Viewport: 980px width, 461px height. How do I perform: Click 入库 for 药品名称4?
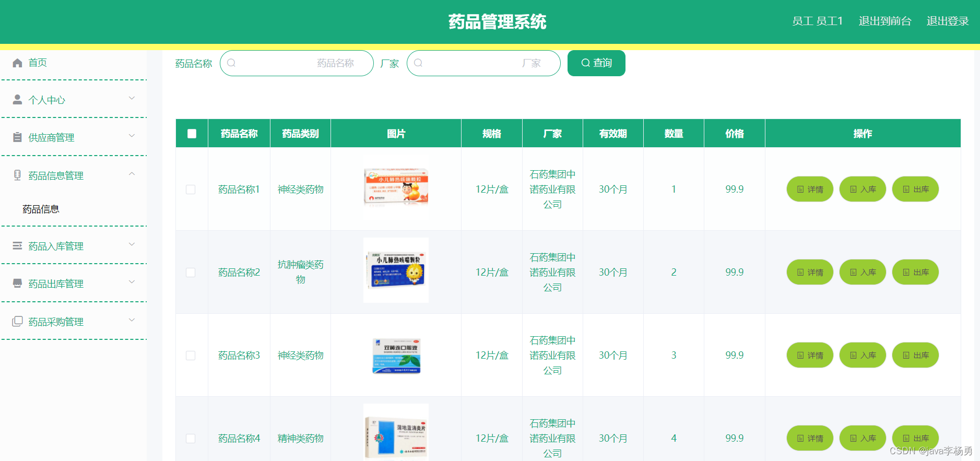coord(863,438)
